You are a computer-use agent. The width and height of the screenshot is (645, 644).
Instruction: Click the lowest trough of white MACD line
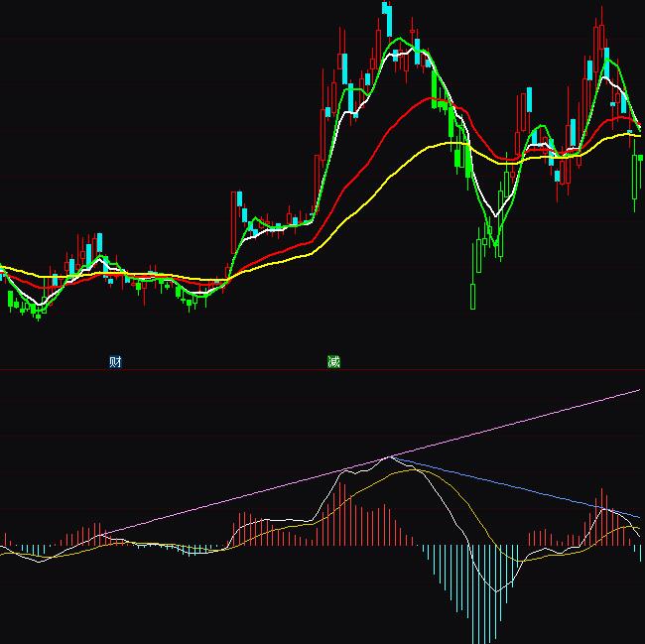coord(498,591)
